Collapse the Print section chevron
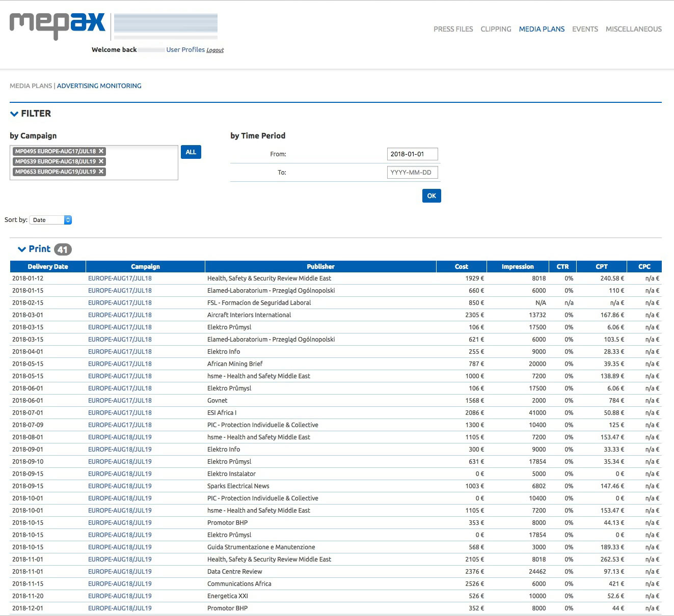 tap(22, 249)
